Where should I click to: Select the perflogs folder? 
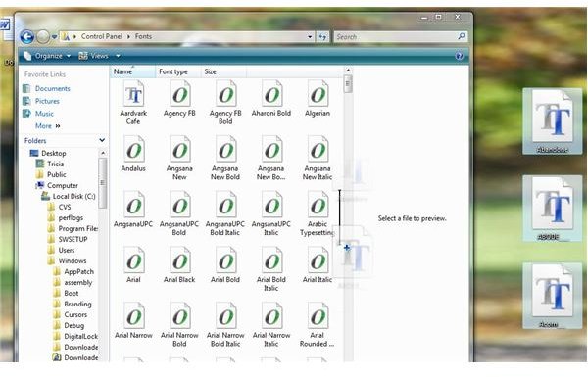66,217
